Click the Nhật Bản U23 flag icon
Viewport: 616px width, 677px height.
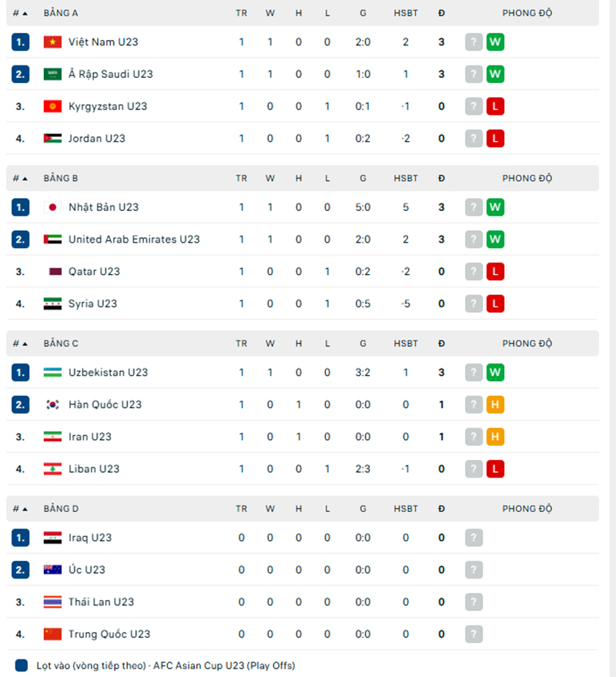click(x=52, y=207)
